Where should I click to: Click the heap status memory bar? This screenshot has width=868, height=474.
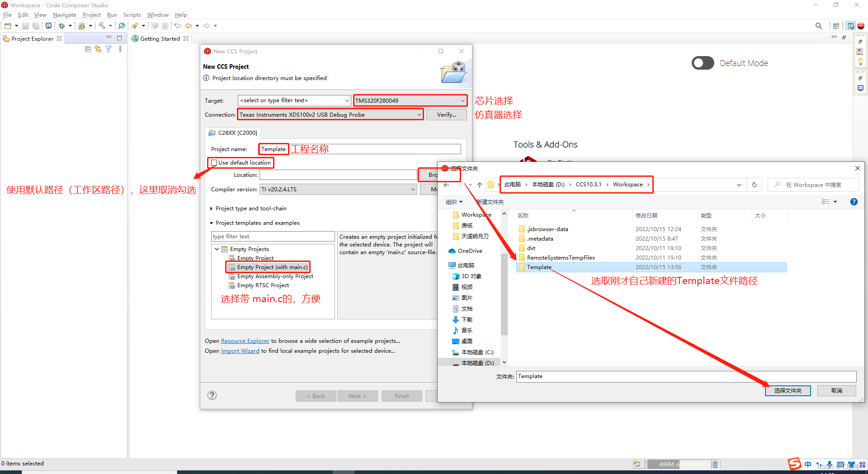click(x=678, y=464)
